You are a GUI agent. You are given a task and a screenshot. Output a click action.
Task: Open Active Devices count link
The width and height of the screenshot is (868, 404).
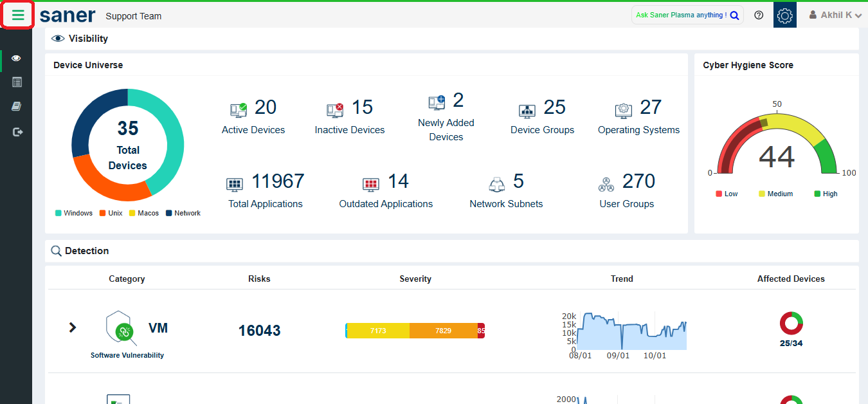[265, 107]
